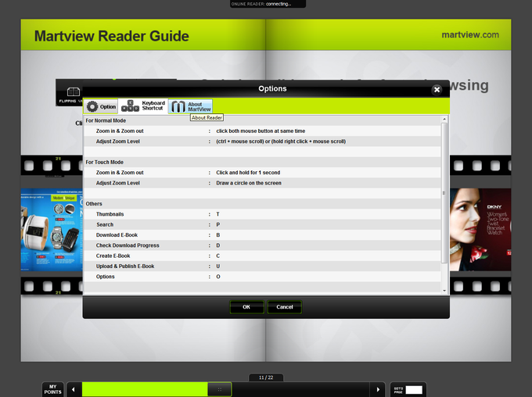The image size is (532, 397).
Task: Click the green page progress bar
Action: pos(145,389)
